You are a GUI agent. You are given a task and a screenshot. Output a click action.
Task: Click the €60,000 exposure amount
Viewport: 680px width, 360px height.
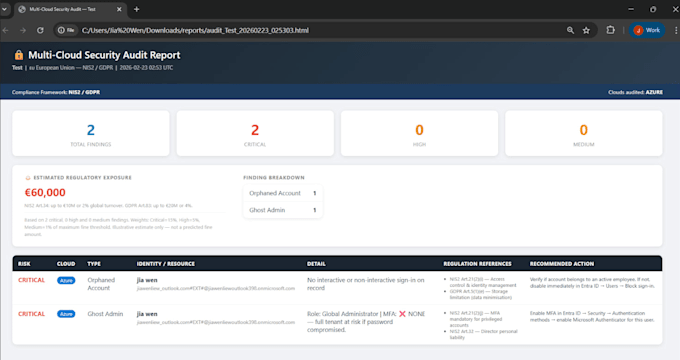point(45,193)
